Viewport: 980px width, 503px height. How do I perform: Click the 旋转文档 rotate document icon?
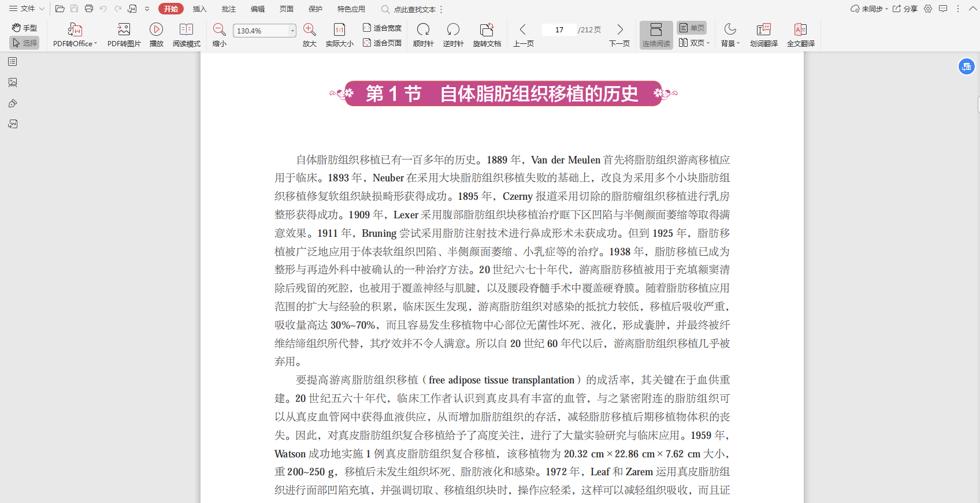pos(487,35)
